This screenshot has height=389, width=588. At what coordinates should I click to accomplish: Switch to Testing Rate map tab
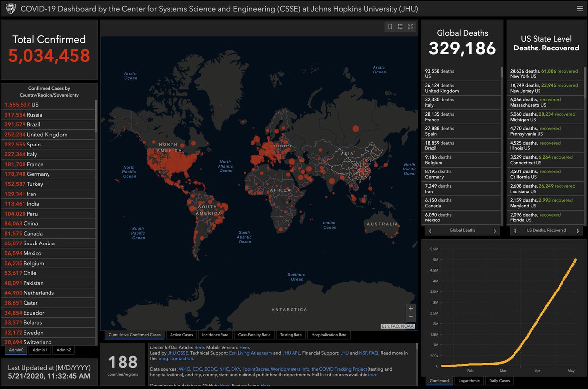291,335
